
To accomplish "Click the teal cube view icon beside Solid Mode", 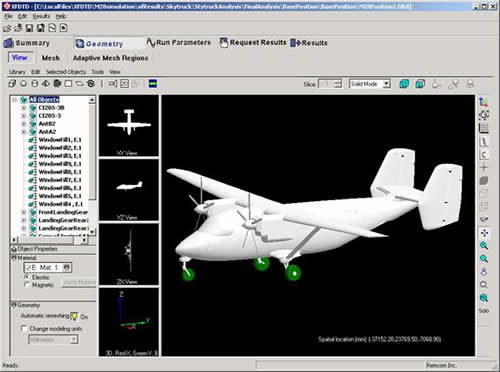I will [404, 84].
